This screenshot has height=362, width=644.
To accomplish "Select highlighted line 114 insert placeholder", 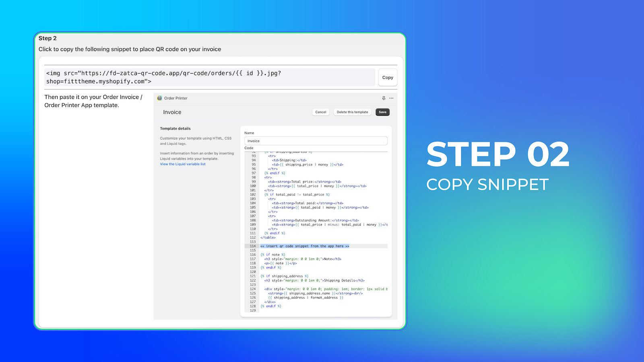I will point(305,246).
